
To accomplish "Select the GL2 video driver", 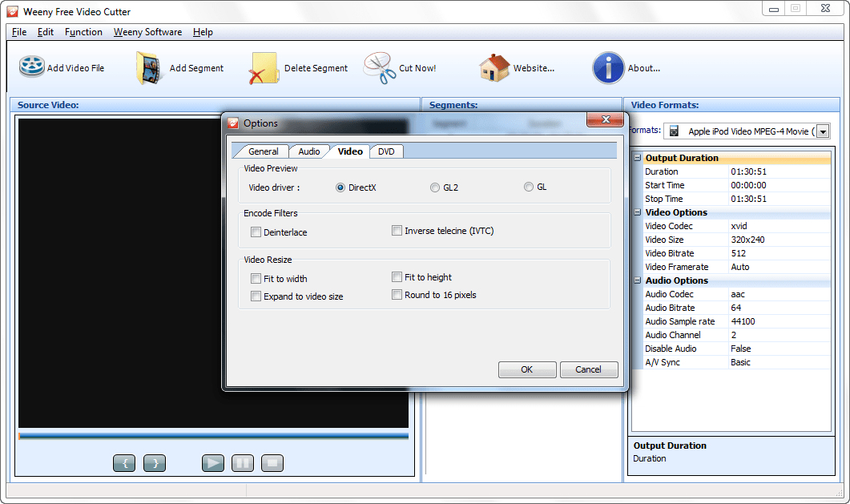I will (x=433, y=187).
